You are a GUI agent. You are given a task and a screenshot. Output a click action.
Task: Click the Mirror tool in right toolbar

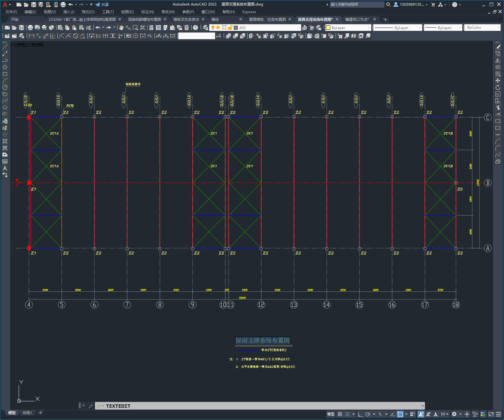pos(498,60)
